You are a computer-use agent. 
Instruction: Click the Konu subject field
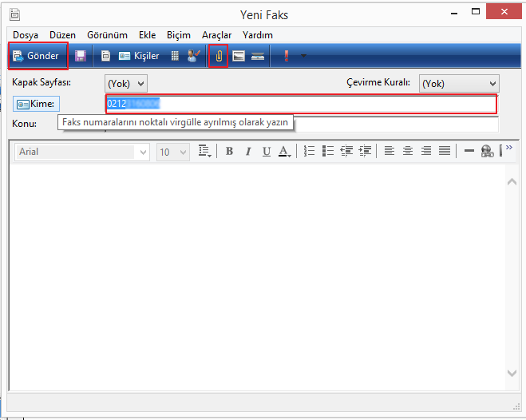pos(396,124)
